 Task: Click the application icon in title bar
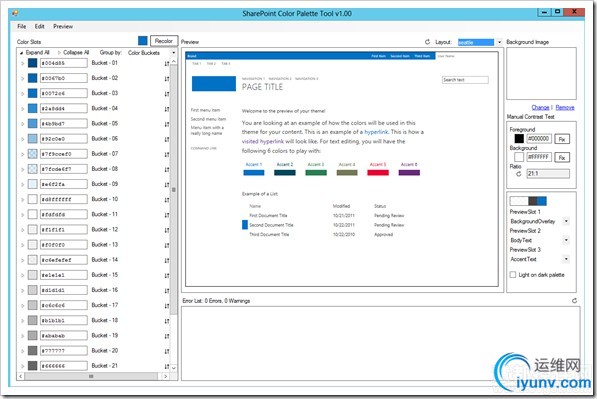click(x=15, y=13)
